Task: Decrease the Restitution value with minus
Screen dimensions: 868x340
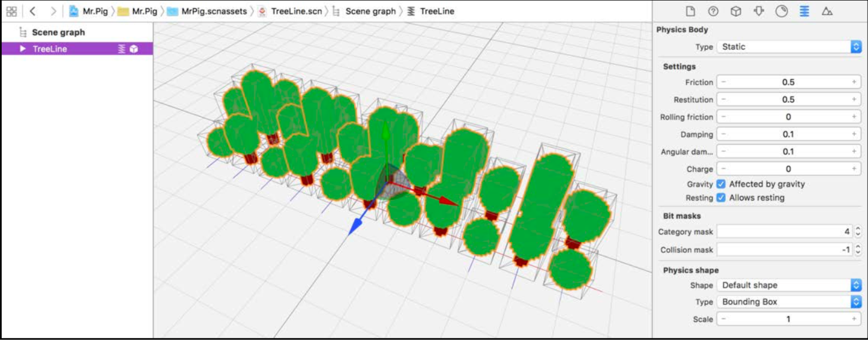Action: pos(723,100)
